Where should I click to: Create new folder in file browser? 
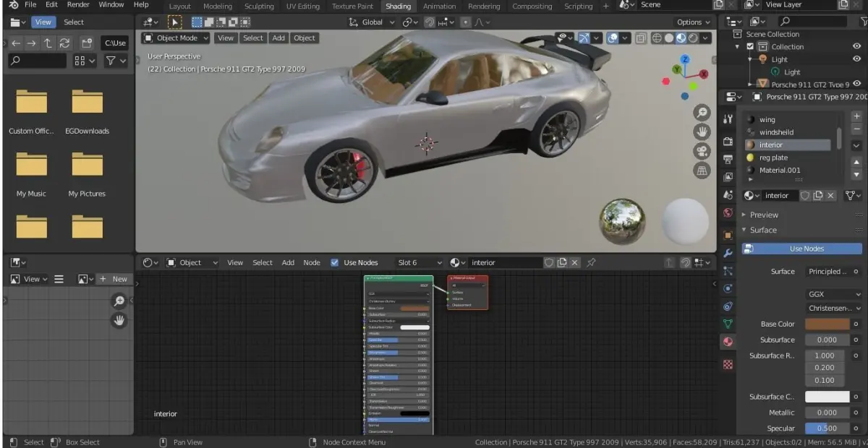tap(87, 43)
